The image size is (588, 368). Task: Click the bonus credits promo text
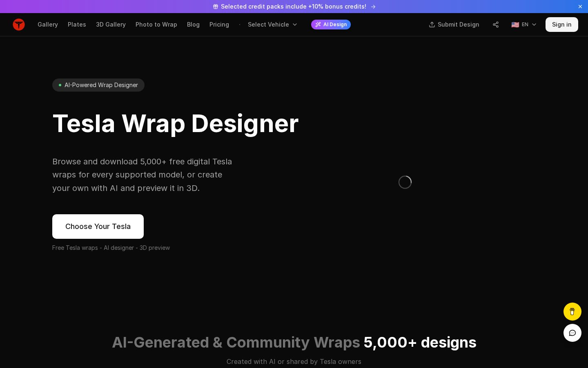click(x=294, y=7)
